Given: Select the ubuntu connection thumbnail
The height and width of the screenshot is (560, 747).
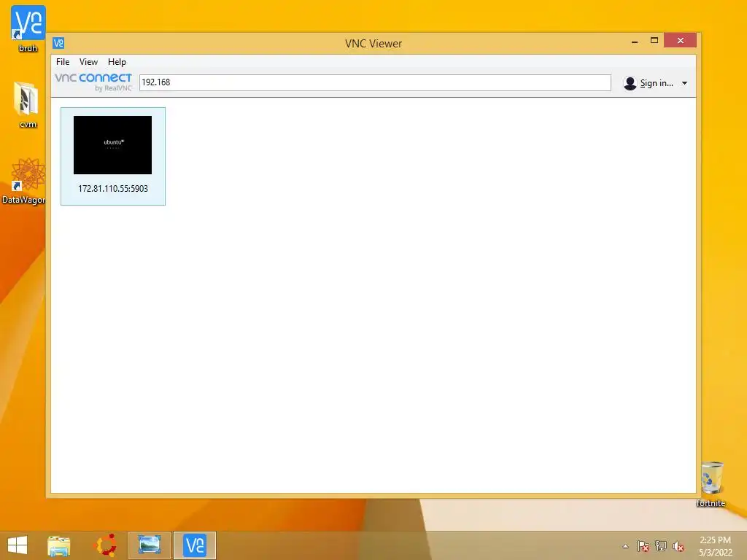Looking at the screenshot, I should click(112, 145).
